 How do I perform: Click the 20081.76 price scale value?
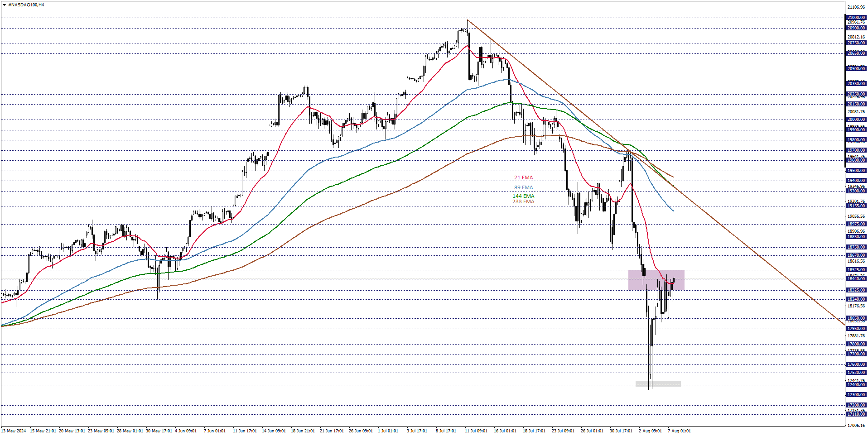(856, 112)
